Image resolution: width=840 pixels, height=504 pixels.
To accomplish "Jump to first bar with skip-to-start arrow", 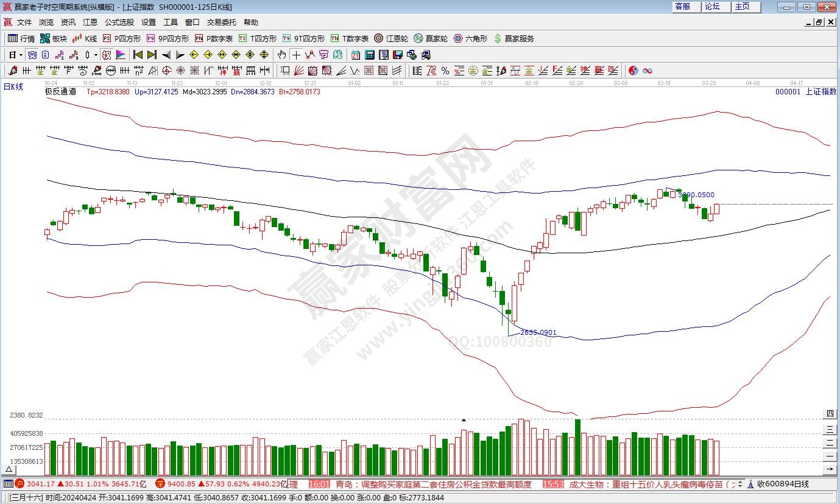I will tap(138, 55).
